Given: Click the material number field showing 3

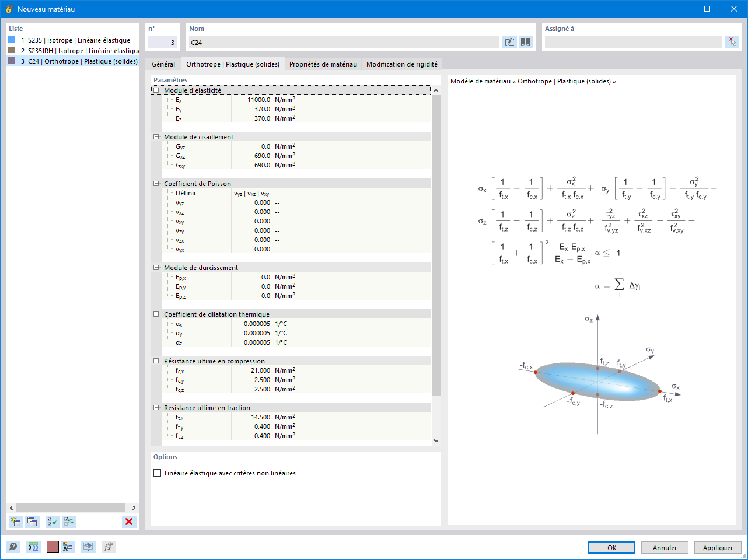Looking at the screenshot, I should [x=162, y=42].
